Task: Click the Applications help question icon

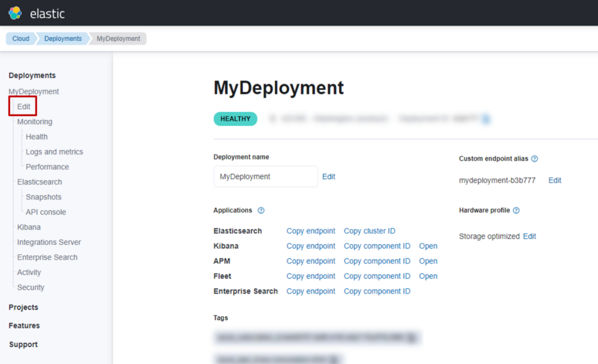Action: 261,211
